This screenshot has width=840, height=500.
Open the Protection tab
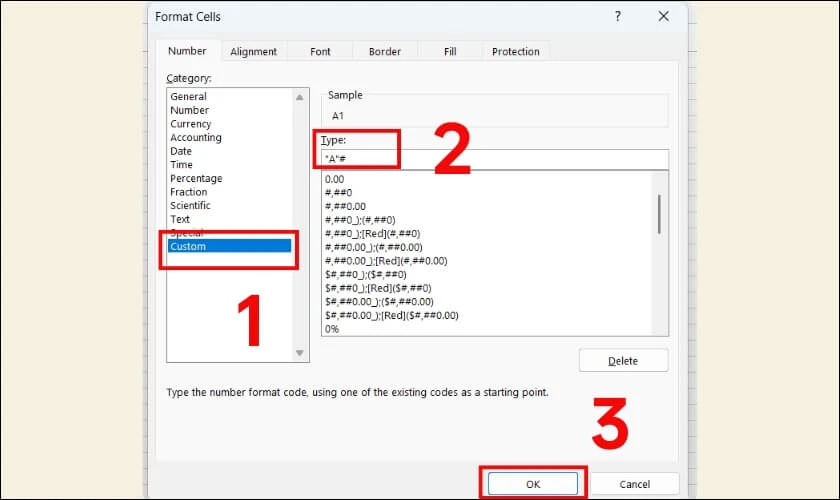coord(515,52)
